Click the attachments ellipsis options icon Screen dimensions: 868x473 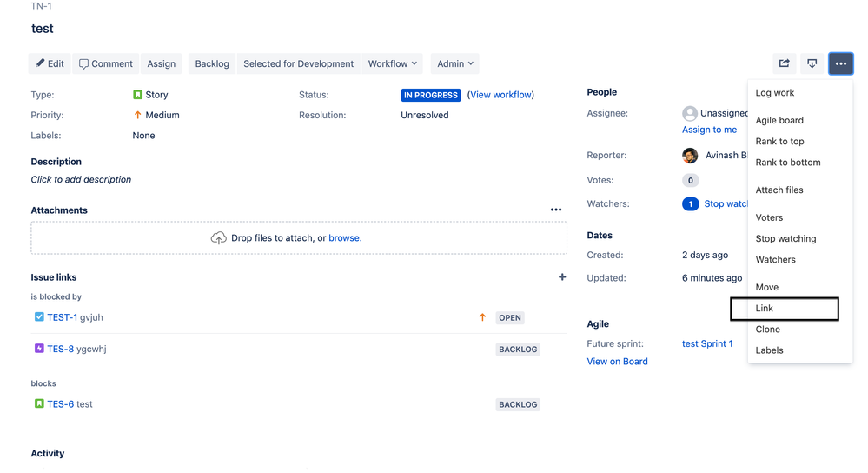point(556,210)
